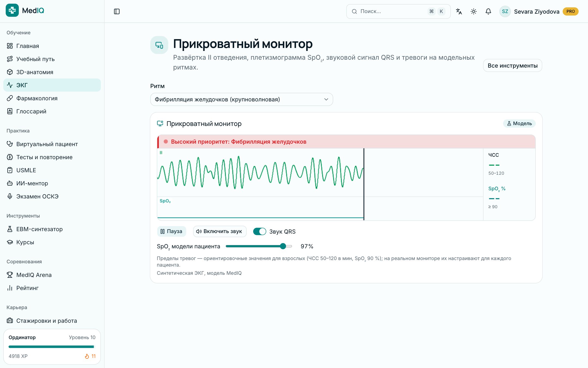Open EBM-синтезатор tool
This screenshot has width=588, height=368.
point(52,229)
